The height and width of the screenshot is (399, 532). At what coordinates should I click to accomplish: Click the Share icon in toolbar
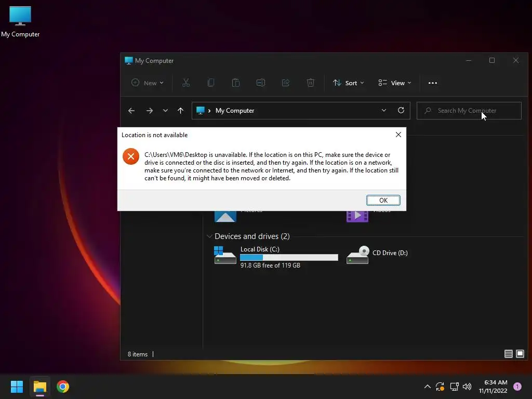[286, 83]
